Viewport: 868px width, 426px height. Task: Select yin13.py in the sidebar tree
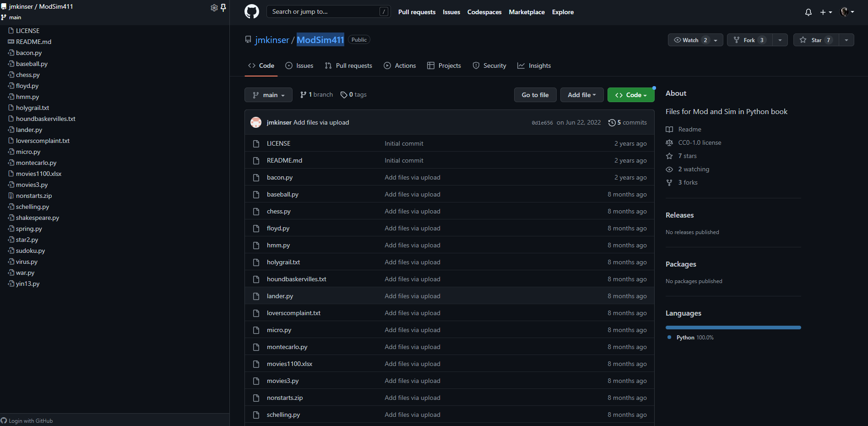pyautogui.click(x=27, y=284)
